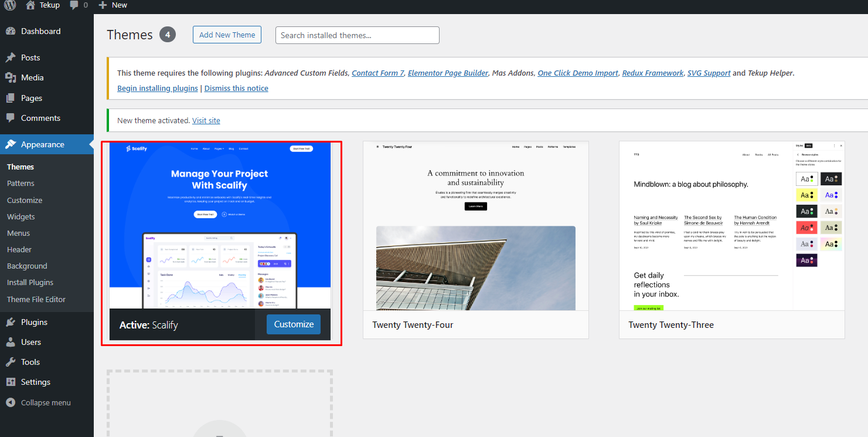Click the dashed add new theme placeholder

click(x=220, y=404)
